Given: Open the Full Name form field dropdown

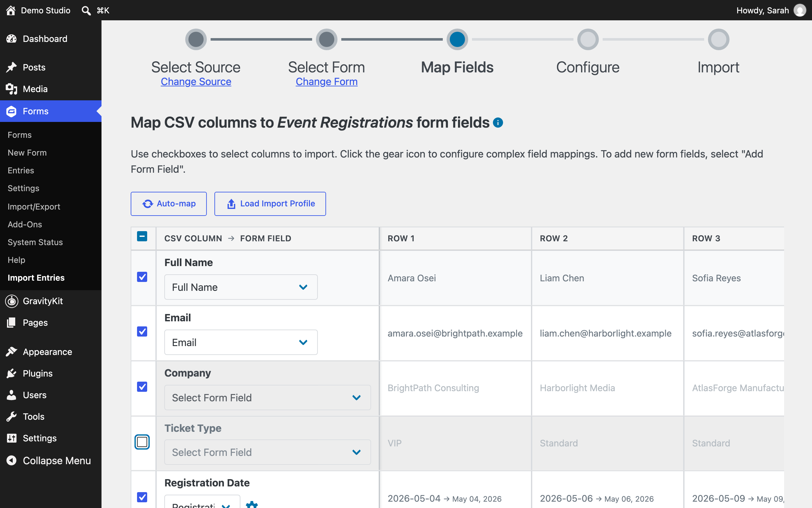Looking at the screenshot, I should point(241,287).
